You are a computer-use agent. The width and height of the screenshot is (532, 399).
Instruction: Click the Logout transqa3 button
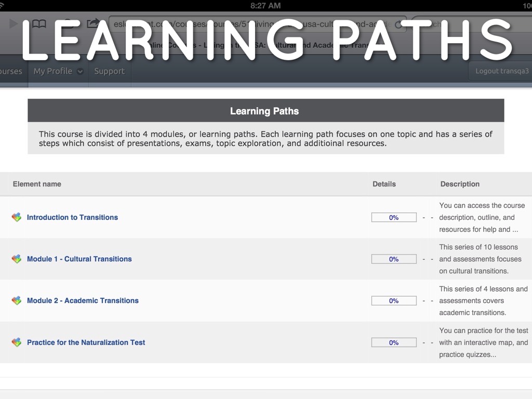[x=501, y=71]
